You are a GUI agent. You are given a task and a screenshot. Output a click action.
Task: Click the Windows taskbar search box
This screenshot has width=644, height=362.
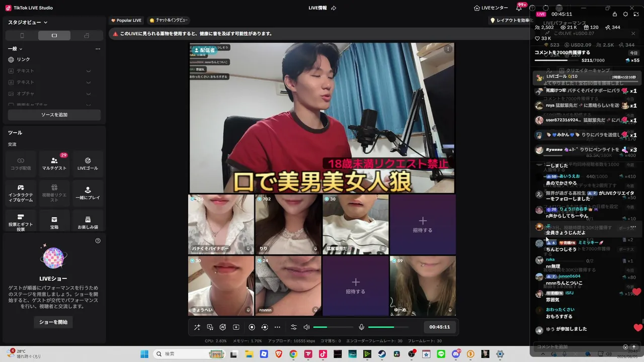pos(189,354)
